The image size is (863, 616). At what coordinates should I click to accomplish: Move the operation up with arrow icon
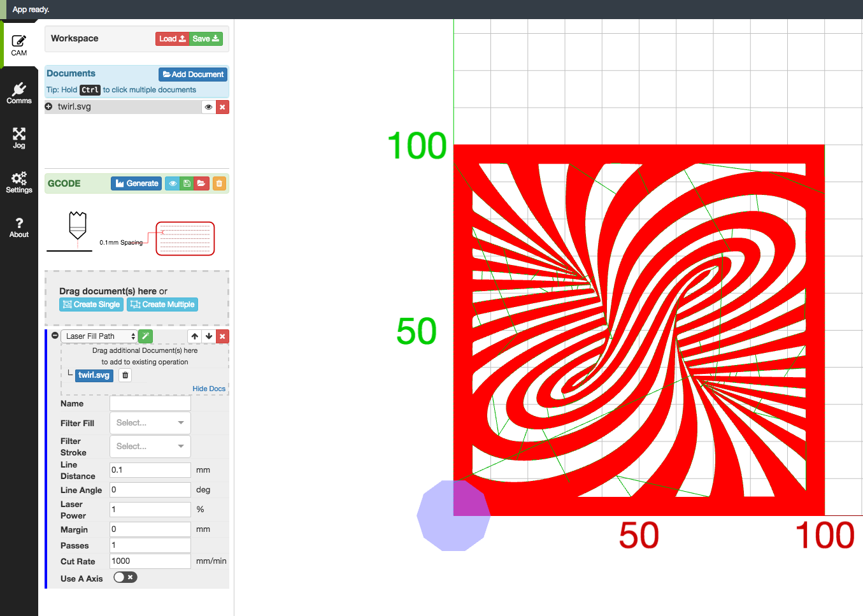tap(195, 336)
